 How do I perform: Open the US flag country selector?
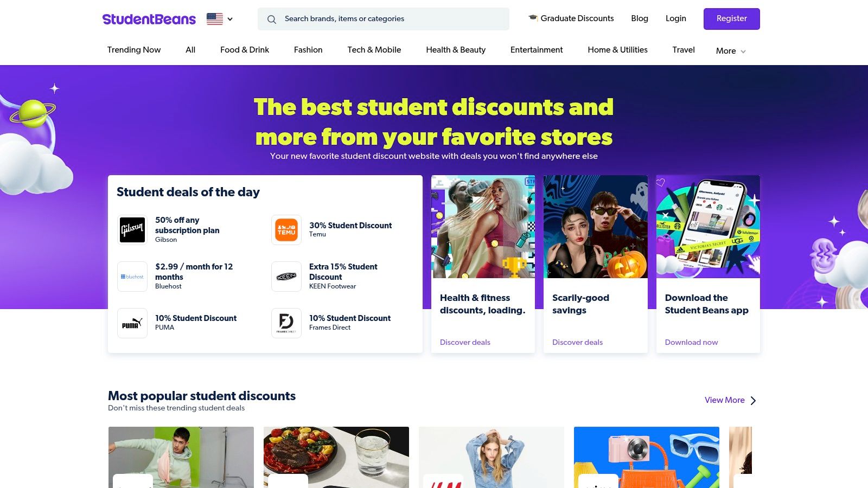click(x=220, y=19)
